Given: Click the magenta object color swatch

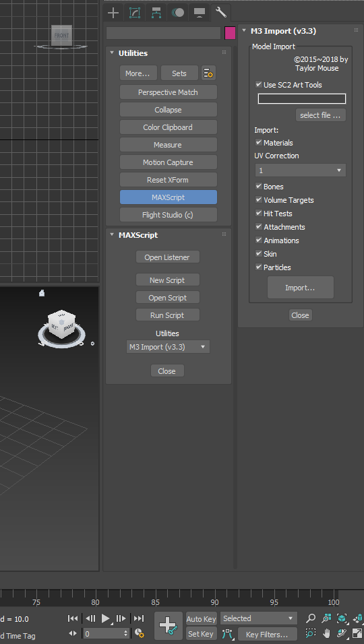Looking at the screenshot, I should click(x=230, y=33).
